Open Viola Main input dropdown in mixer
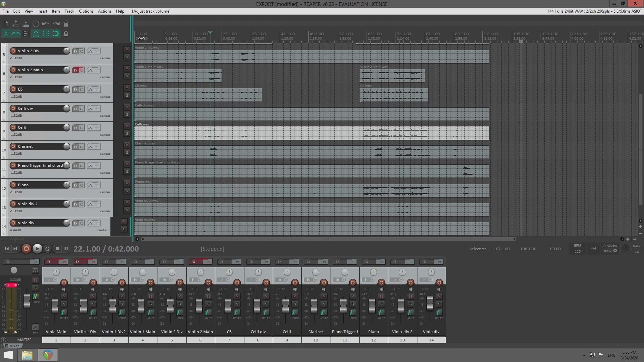This screenshot has width=644, height=362. click(51, 280)
